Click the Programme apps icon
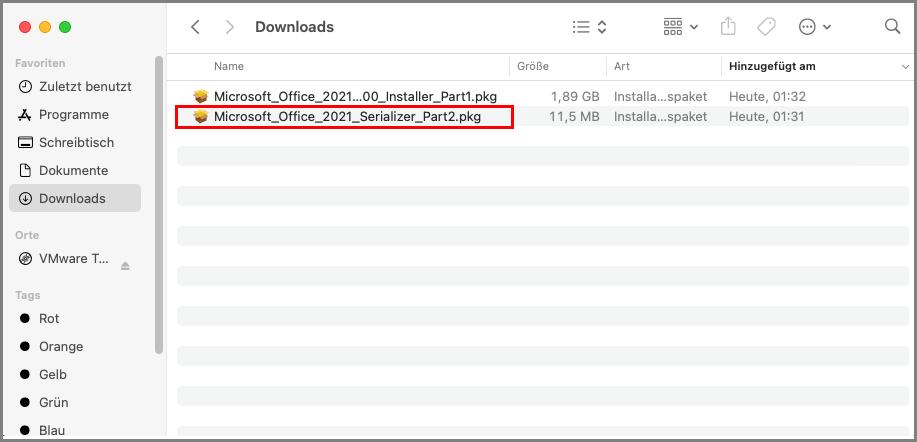 coord(25,115)
